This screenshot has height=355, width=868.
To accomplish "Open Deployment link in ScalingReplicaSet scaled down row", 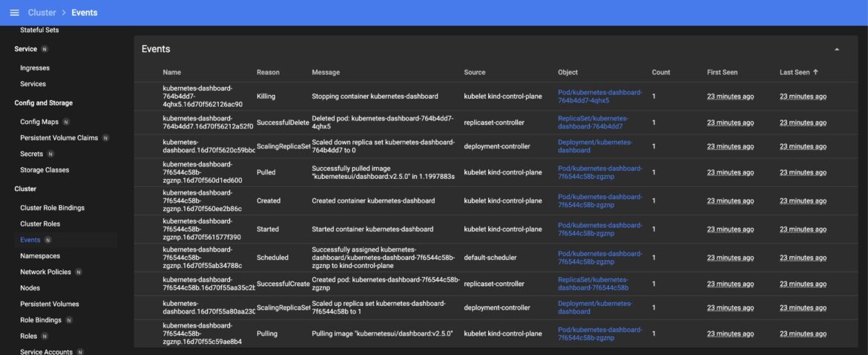I will pos(595,146).
